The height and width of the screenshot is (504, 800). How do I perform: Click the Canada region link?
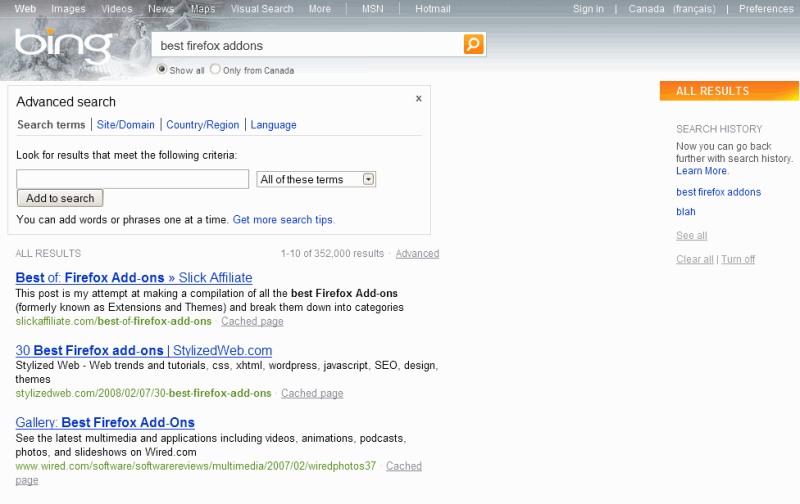click(646, 9)
